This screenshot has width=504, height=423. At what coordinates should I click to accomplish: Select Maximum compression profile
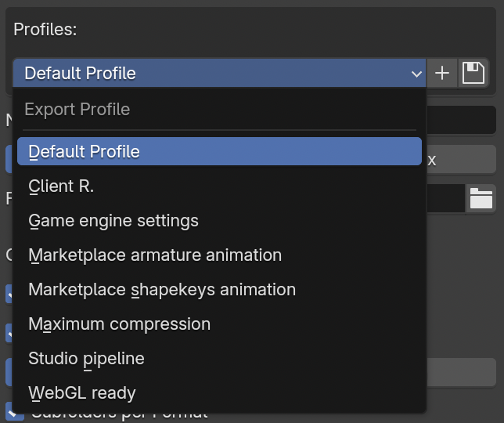219,324
